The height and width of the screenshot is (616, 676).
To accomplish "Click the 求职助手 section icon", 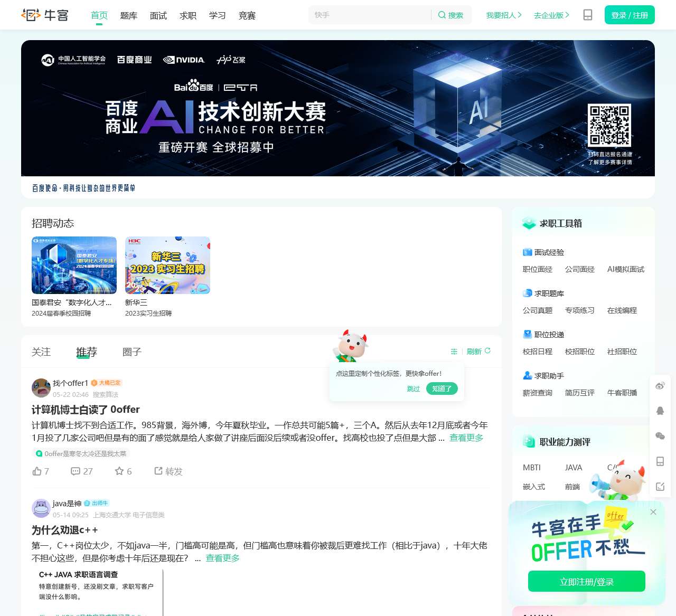I will tap(527, 376).
